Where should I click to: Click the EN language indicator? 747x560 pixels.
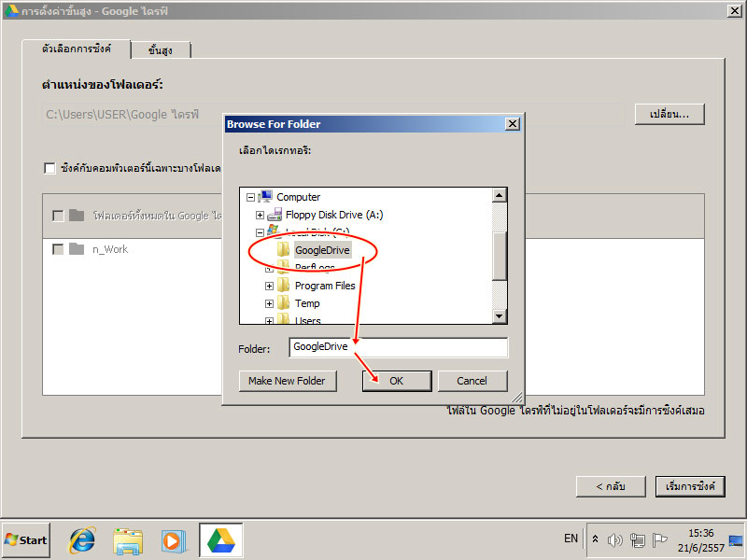tap(571, 539)
